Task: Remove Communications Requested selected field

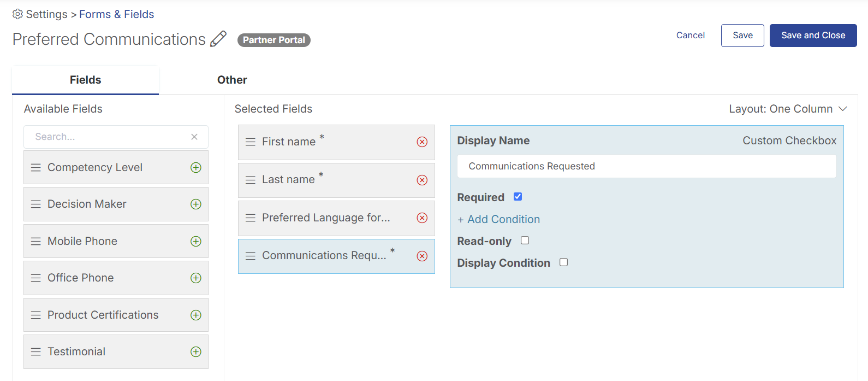Action: pyautogui.click(x=422, y=256)
